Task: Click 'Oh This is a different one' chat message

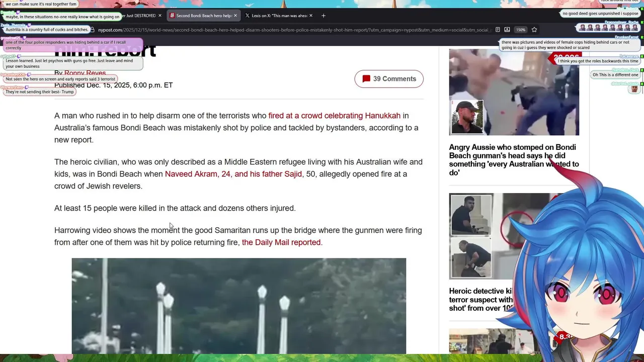Action: tap(615, 75)
